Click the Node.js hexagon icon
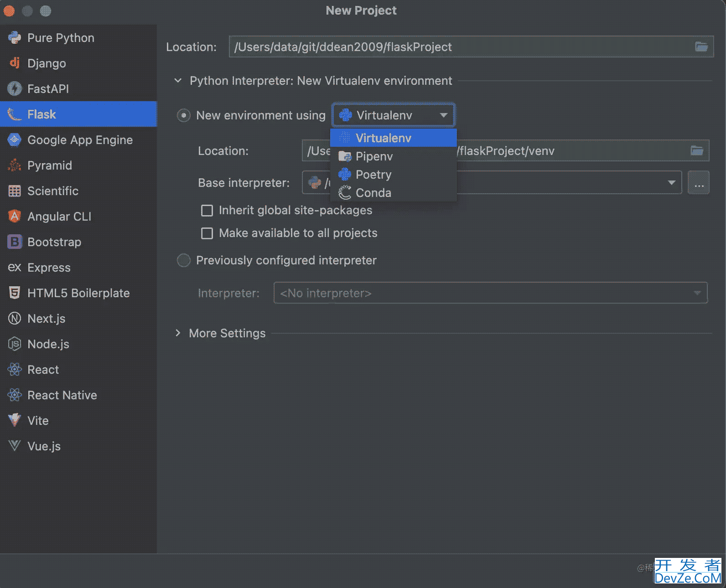Screen dimensions: 726x588 click(x=15, y=344)
